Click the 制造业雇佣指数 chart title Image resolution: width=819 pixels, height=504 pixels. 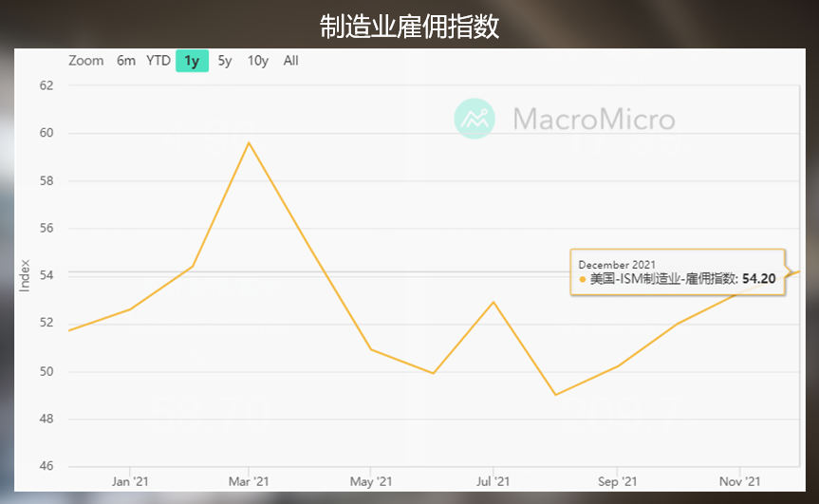tap(410, 27)
